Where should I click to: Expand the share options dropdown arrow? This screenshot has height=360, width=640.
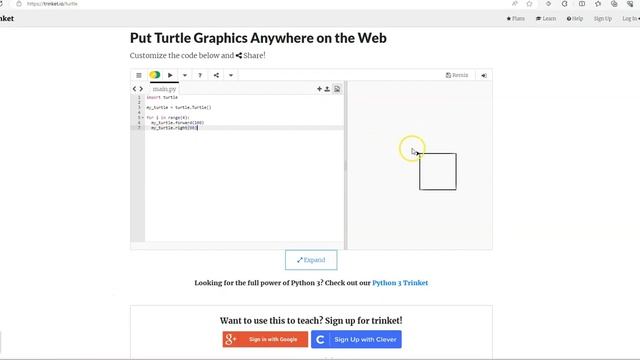click(231, 76)
